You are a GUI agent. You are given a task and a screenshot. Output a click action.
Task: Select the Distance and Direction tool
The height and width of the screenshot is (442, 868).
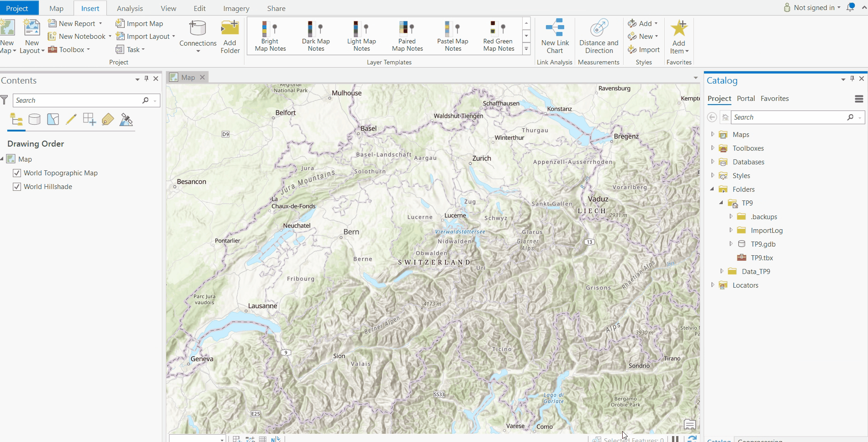[x=598, y=37]
